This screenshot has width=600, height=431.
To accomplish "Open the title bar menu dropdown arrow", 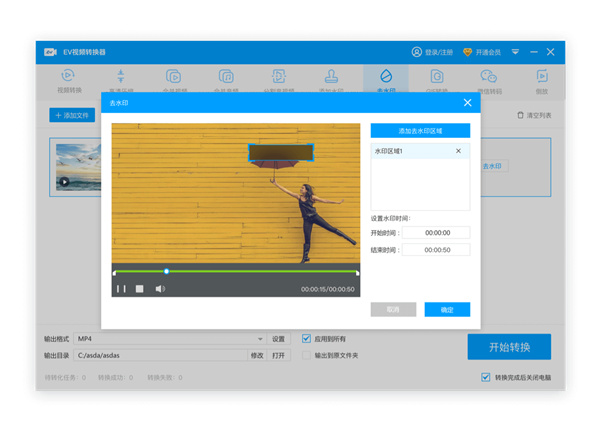I will click(x=516, y=52).
